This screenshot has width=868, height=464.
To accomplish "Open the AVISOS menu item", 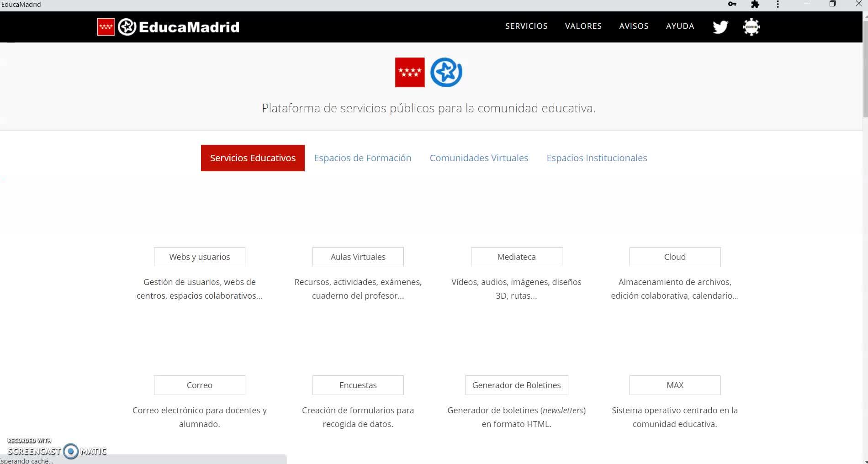I will (634, 26).
